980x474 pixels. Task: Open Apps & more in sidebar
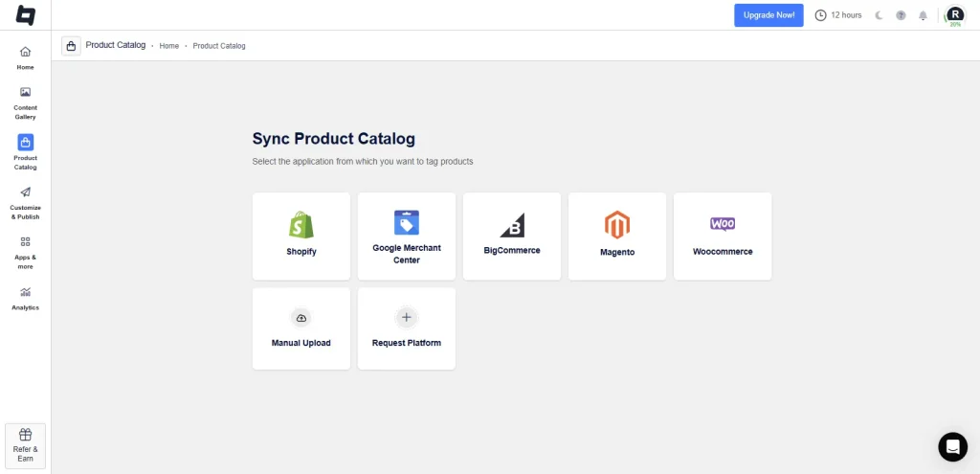tap(26, 253)
